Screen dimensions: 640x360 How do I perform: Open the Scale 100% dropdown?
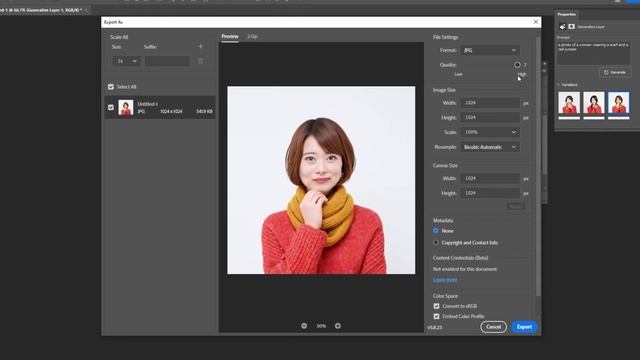[490, 132]
